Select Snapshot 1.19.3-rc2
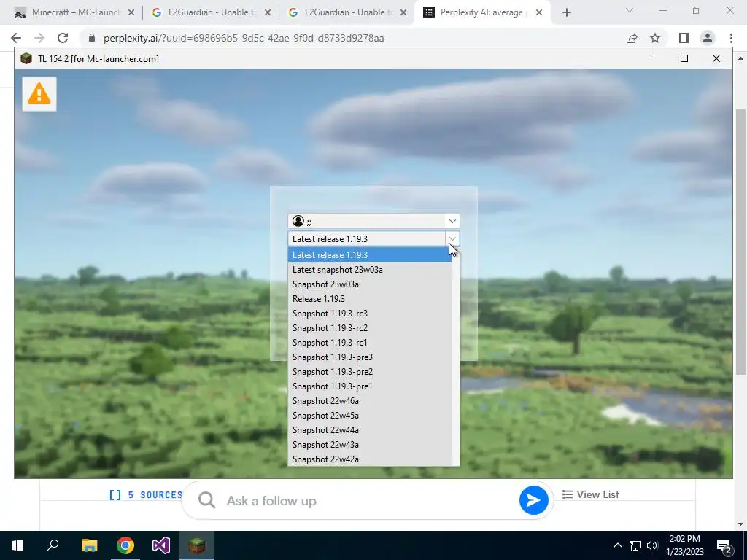The image size is (747, 560). click(370, 328)
